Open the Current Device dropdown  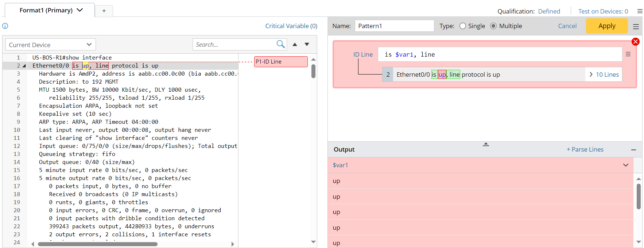tap(50, 45)
